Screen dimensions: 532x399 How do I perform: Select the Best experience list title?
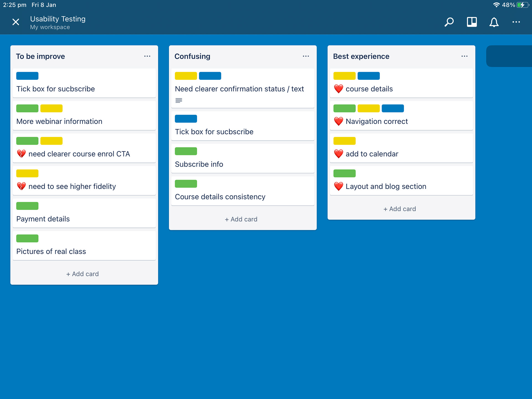point(361,56)
